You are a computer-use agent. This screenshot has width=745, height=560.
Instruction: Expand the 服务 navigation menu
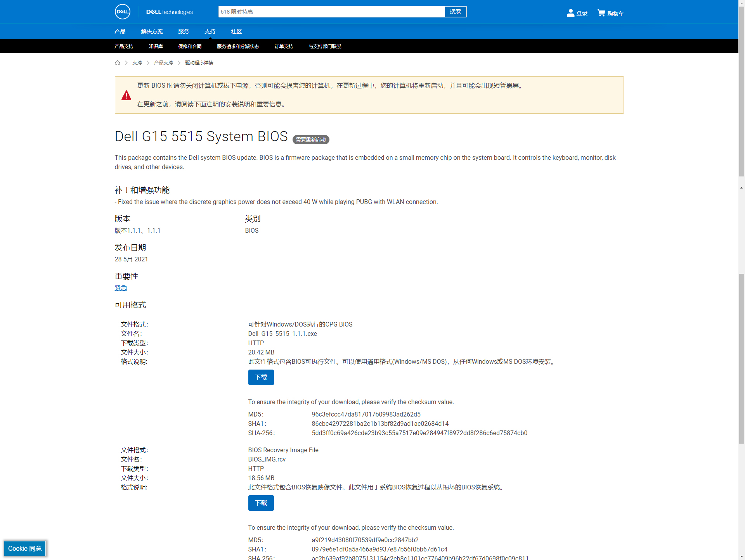pos(184,31)
